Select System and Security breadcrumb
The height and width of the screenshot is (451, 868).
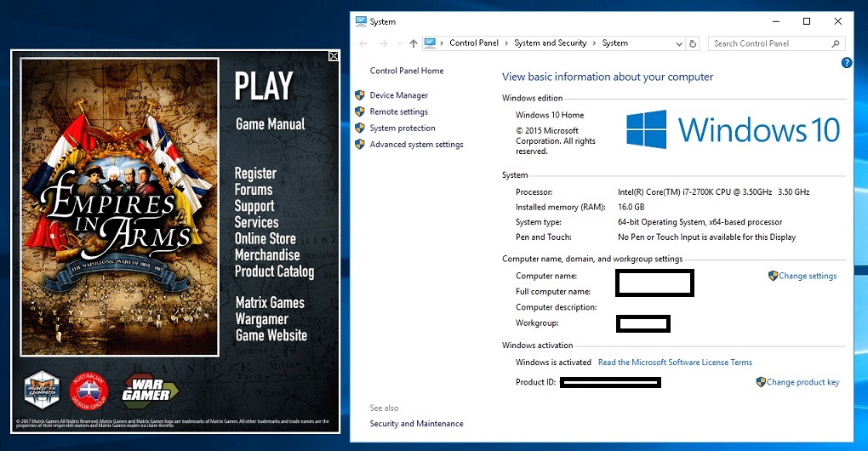click(551, 43)
